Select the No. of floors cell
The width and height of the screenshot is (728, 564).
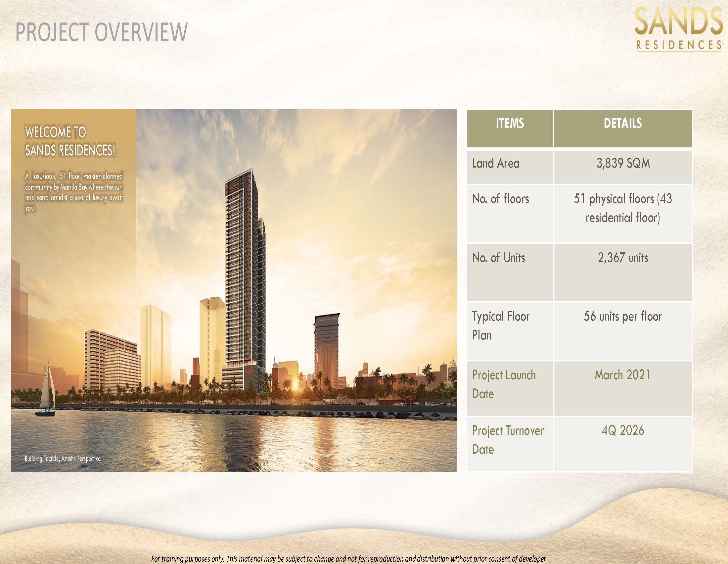point(510,214)
